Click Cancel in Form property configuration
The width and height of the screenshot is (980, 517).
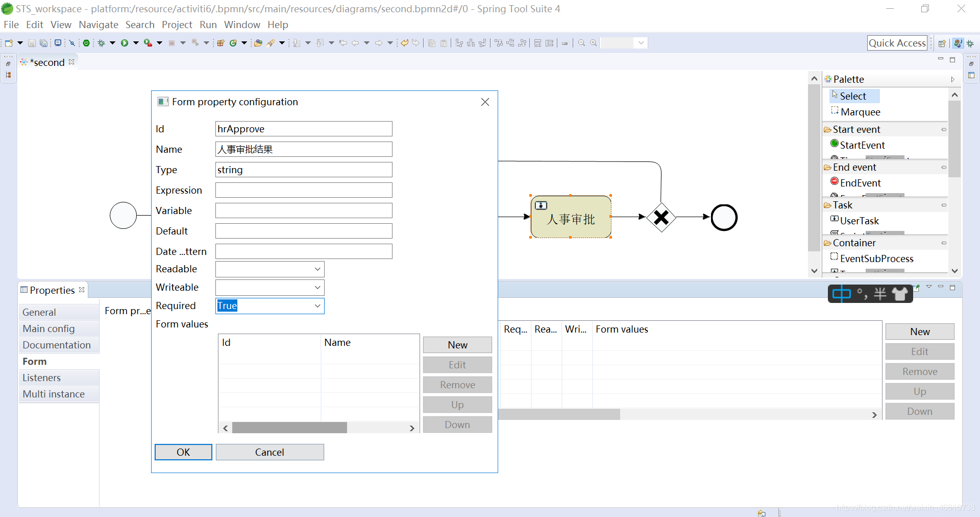point(269,452)
